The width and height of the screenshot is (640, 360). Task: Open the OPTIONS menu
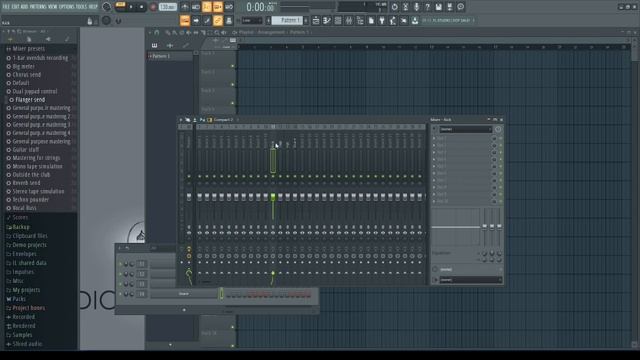coord(67,7)
